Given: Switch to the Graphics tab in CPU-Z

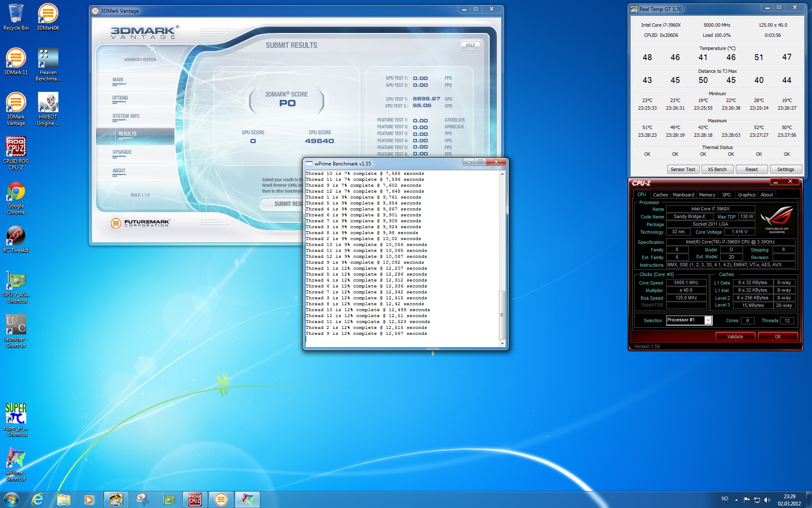Looking at the screenshot, I should tap(746, 195).
